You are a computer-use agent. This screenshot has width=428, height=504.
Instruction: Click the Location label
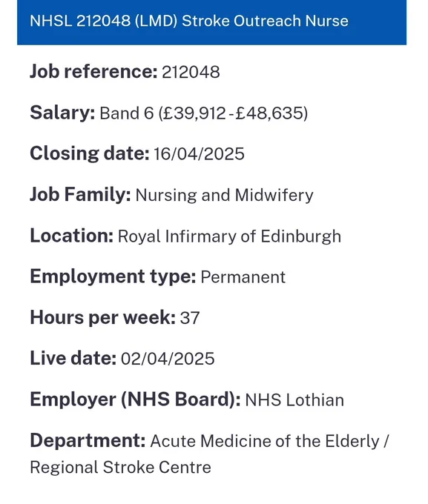point(71,236)
